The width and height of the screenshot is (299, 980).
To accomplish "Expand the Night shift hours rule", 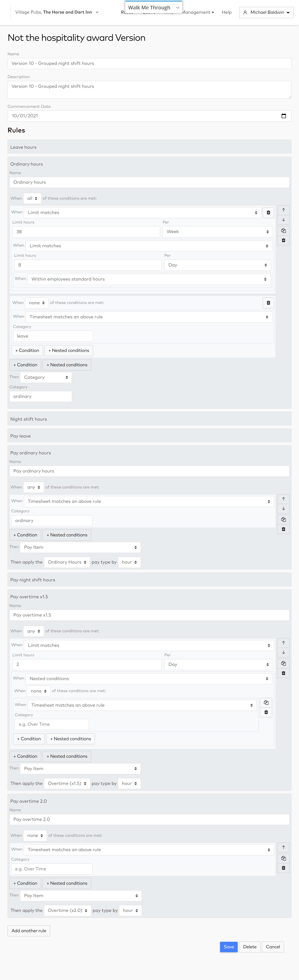I will point(149,419).
